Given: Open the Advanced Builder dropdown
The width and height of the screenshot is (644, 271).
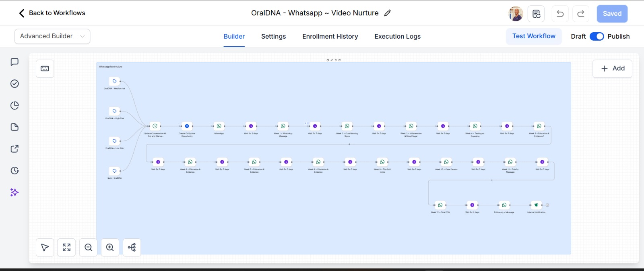Looking at the screenshot, I should point(52,36).
